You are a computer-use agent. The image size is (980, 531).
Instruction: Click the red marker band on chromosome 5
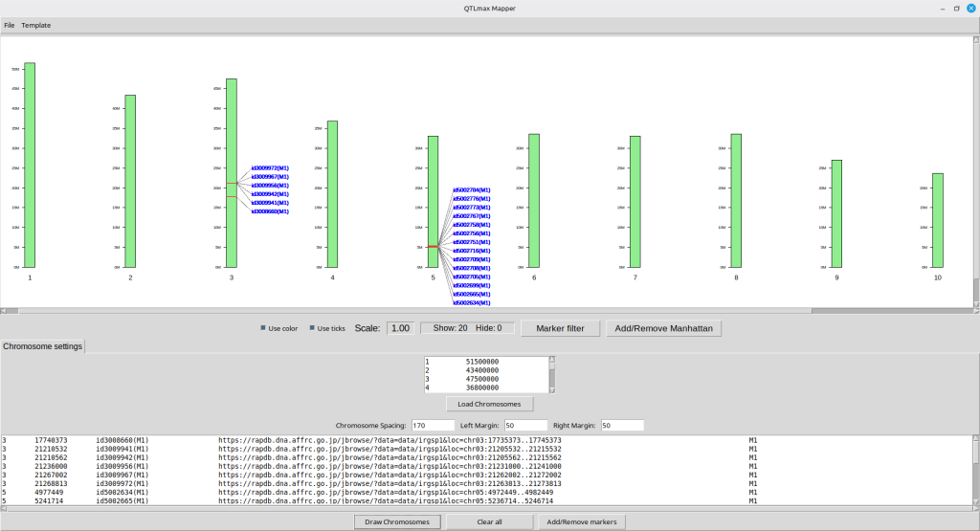(x=433, y=247)
